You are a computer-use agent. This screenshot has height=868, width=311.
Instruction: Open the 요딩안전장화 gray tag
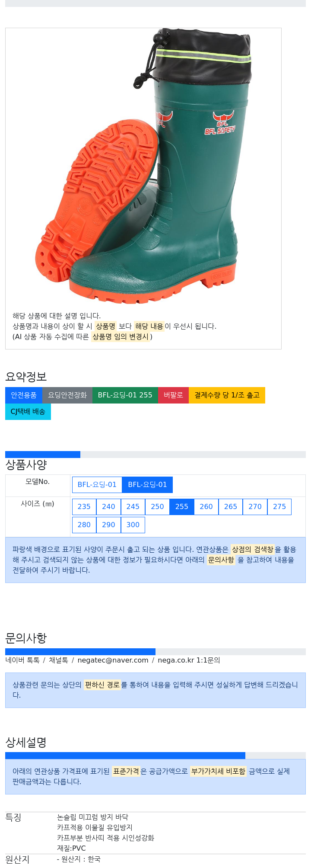[67, 395]
